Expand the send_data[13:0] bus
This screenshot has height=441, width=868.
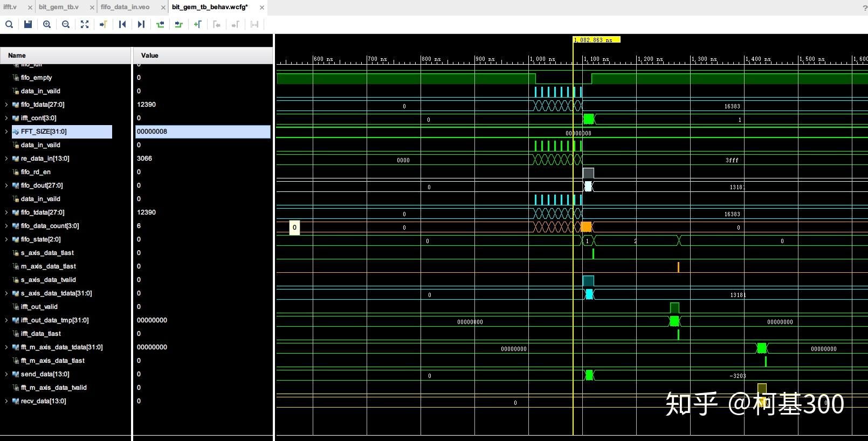(6, 374)
